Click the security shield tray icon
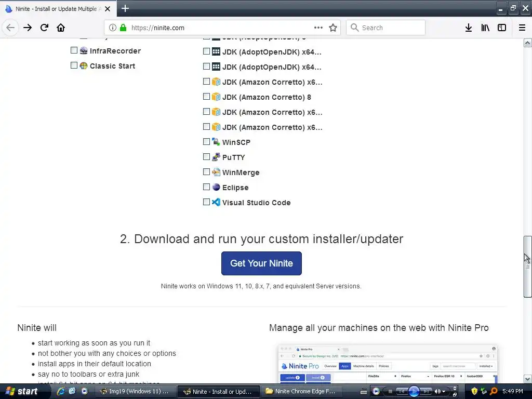This screenshot has width=532, height=399. click(x=475, y=391)
